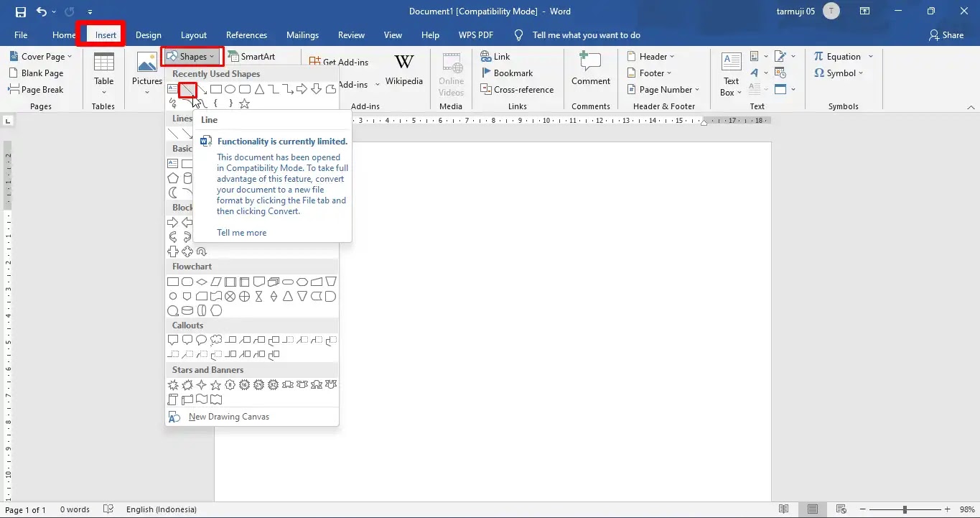This screenshot has width=980, height=518.
Task: Click the Tell me more link
Action: [x=242, y=233]
